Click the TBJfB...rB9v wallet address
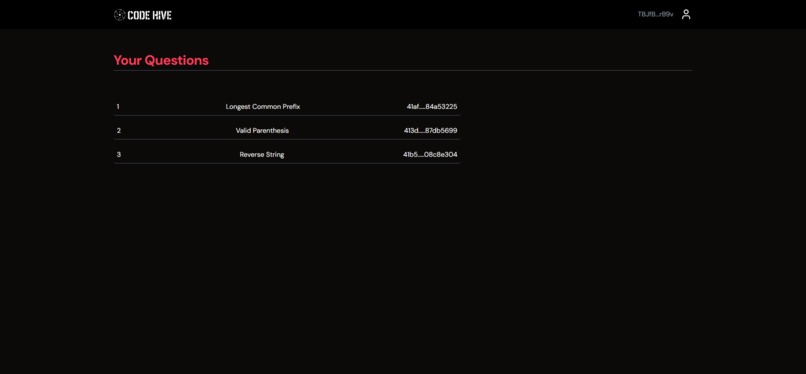 click(655, 14)
